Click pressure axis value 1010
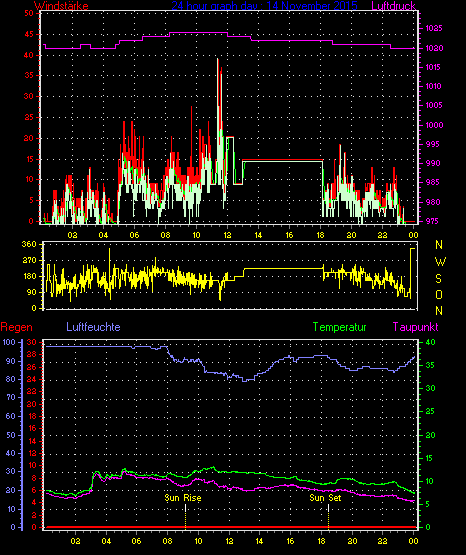This screenshot has width=466, height=555. coord(433,86)
